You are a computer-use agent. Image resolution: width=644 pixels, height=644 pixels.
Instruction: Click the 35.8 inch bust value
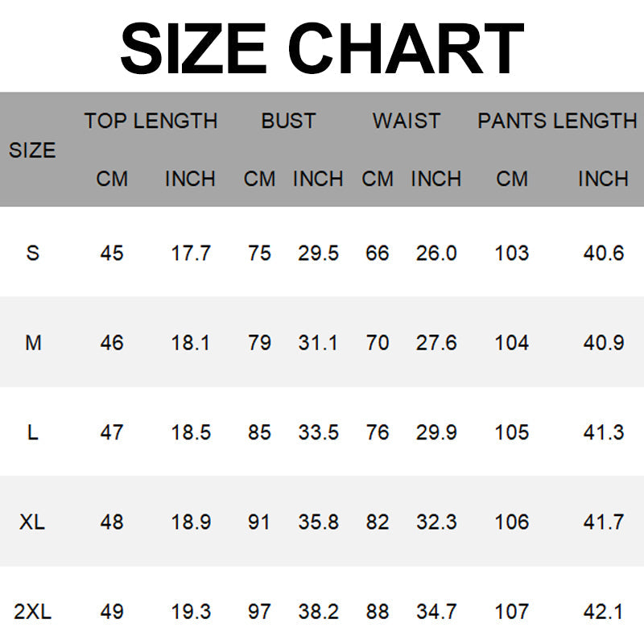click(x=318, y=522)
